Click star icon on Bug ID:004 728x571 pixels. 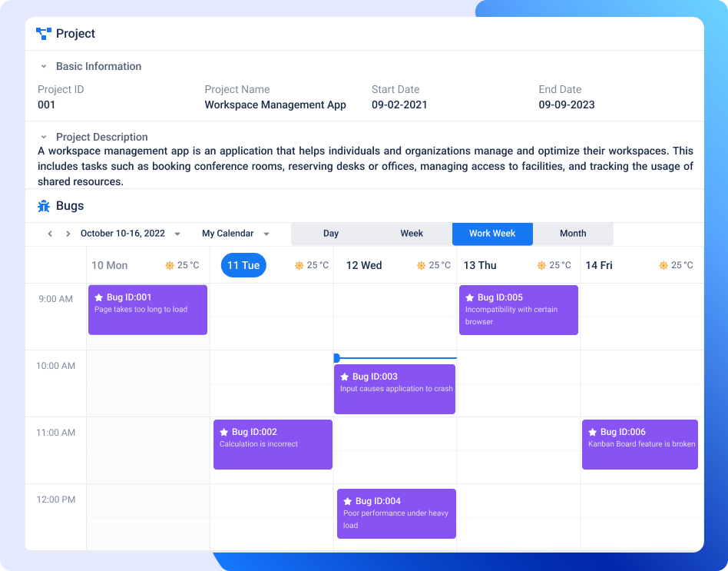(x=347, y=501)
